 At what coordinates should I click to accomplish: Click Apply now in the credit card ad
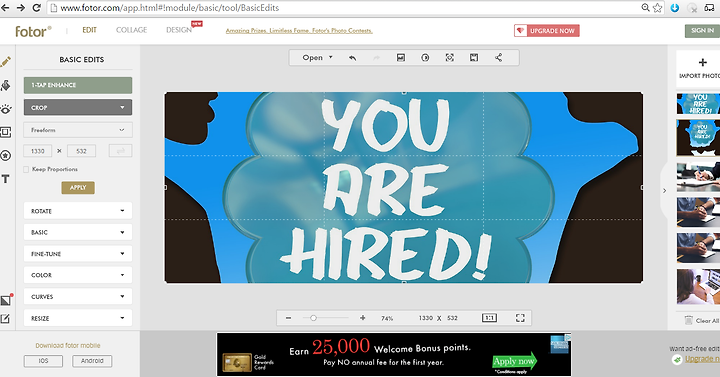click(x=514, y=361)
